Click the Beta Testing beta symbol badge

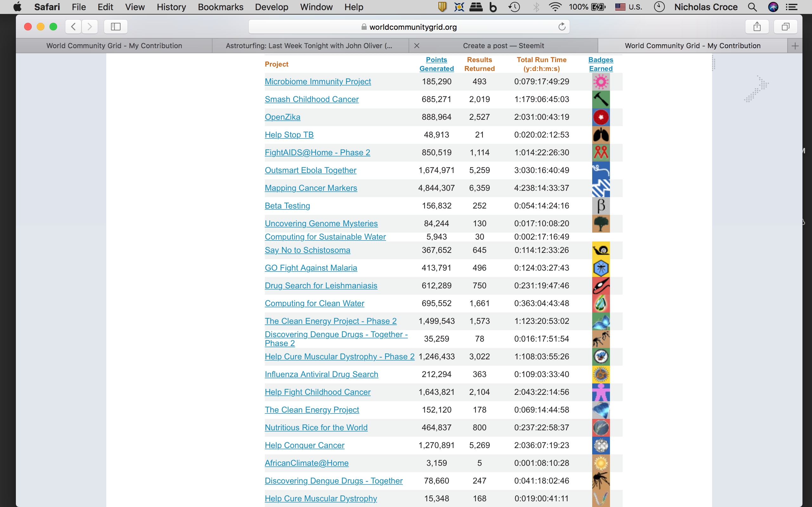click(601, 206)
